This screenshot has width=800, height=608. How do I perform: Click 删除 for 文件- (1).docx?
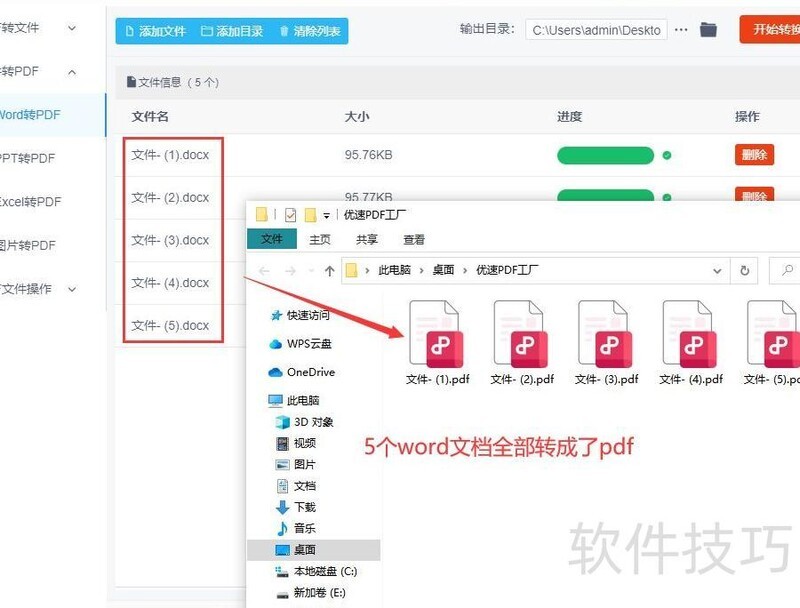tap(753, 155)
